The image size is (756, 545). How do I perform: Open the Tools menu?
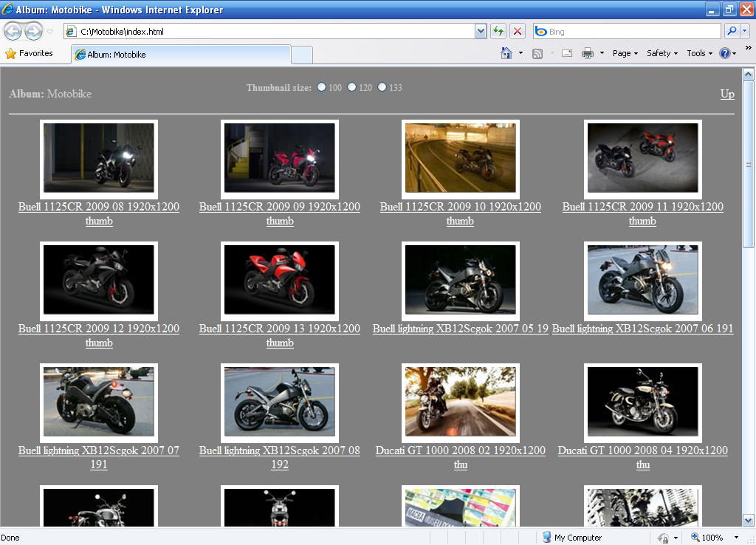[700, 53]
